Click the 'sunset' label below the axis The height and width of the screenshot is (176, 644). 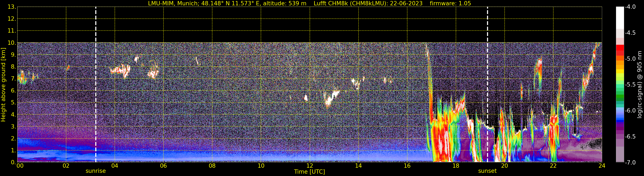coord(487,171)
